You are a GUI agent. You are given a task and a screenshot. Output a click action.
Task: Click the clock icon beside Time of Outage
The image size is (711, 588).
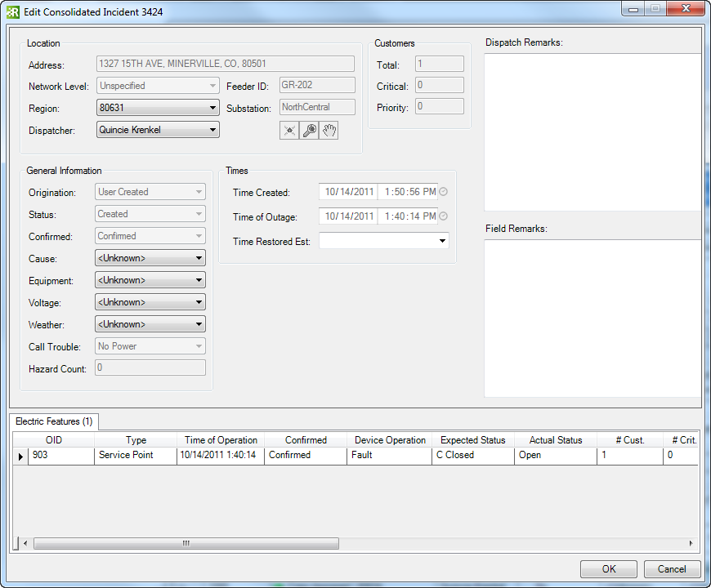pyautogui.click(x=444, y=216)
